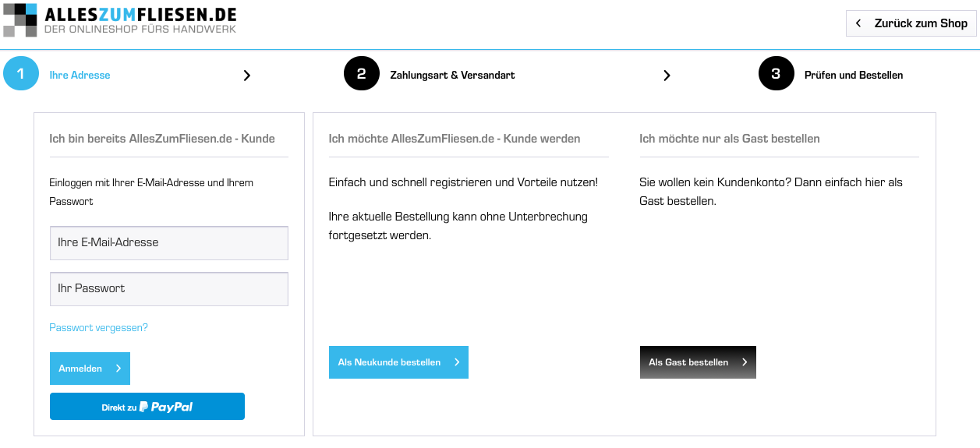
Task: Click arrow icon on Als Gast bestellen button
Action: point(745,362)
